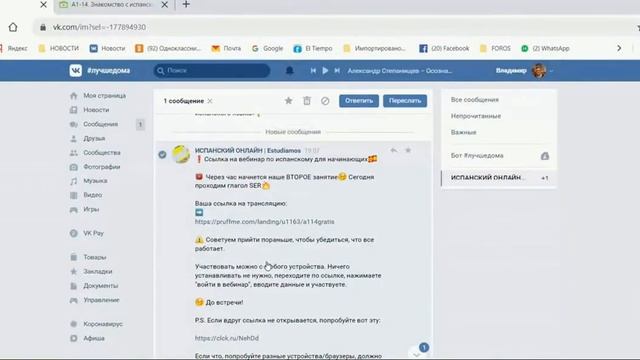Open Импортировано bookmark folder
640x360 pixels.
pyautogui.click(x=374, y=48)
